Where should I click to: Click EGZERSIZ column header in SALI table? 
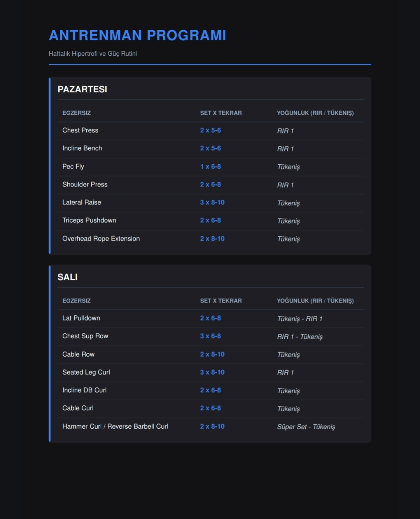pos(77,301)
